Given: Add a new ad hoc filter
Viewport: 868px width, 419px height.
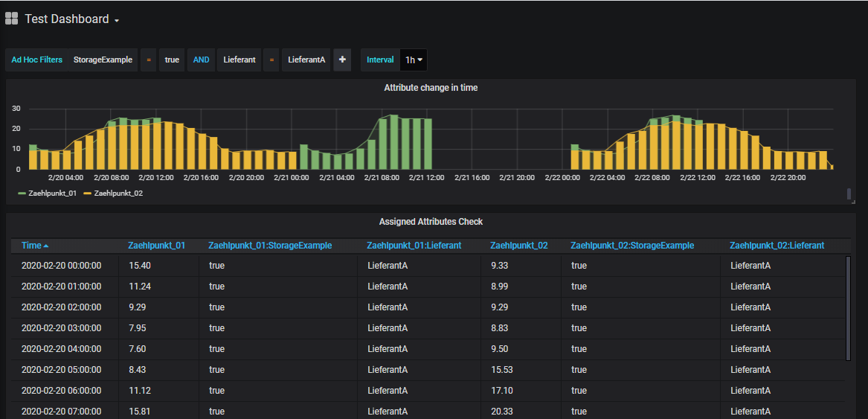Looking at the screenshot, I should tap(342, 60).
